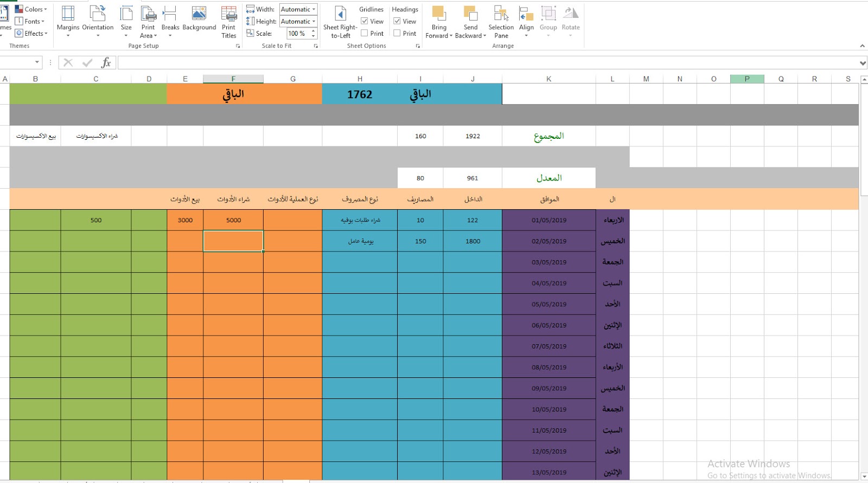Viewport: 868px width, 483px height.
Task: Disable the Headings View checkbox
Action: pyautogui.click(x=397, y=21)
